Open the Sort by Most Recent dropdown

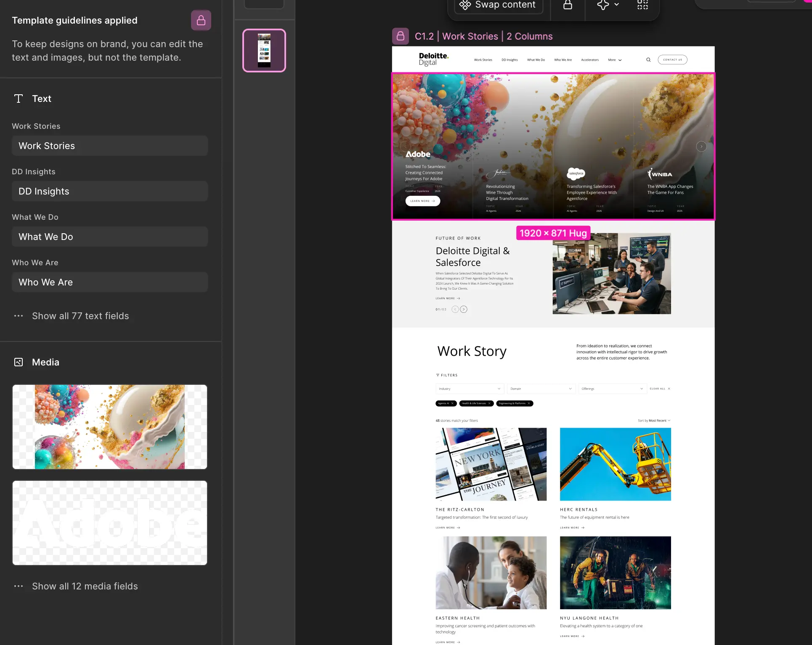pos(654,421)
